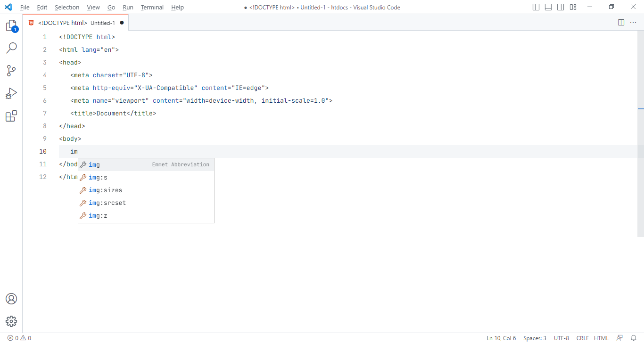The image size is (644, 343).
Task: Click the <!DOCTYPE html> line of code
Action: tap(87, 37)
